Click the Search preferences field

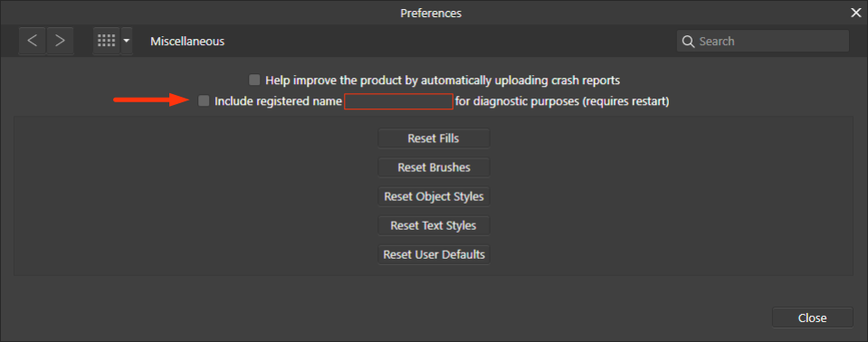click(763, 41)
